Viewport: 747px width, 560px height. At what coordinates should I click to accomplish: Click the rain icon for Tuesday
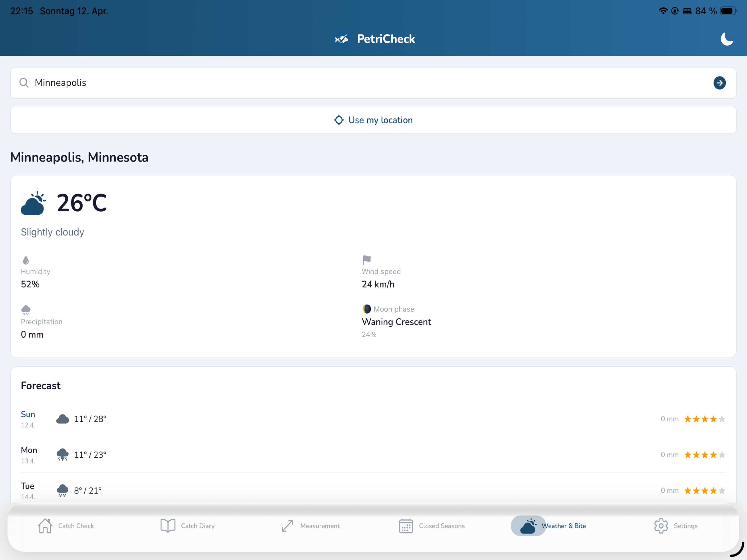click(x=62, y=491)
